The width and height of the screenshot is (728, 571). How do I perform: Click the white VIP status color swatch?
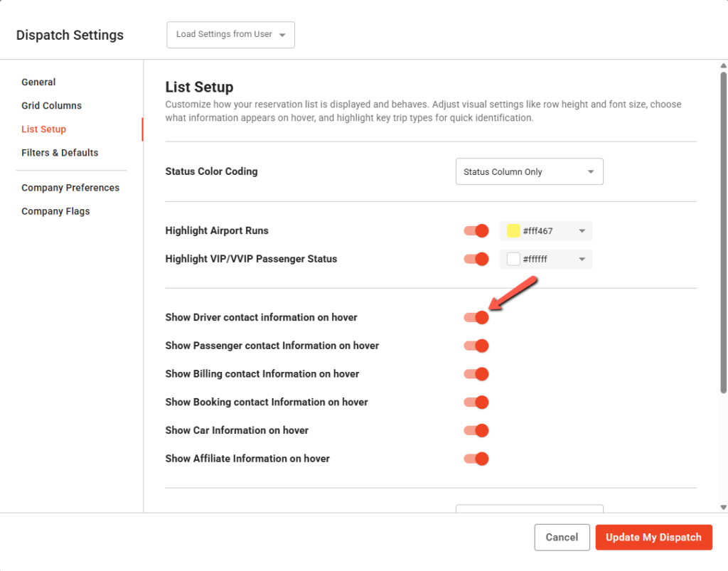tap(513, 260)
